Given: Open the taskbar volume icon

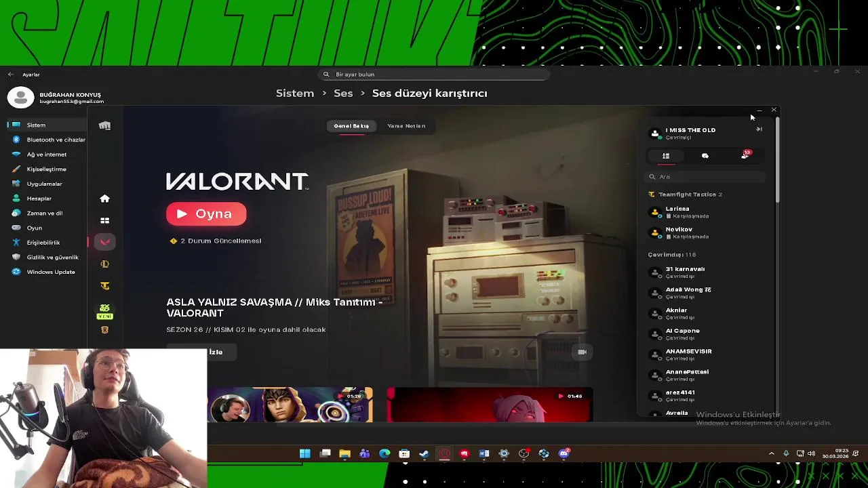Looking at the screenshot, I should click(811, 453).
